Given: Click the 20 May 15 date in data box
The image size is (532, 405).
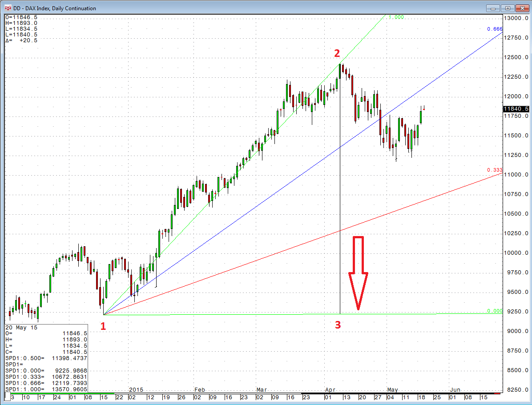Looking at the screenshot, I should [21, 327].
